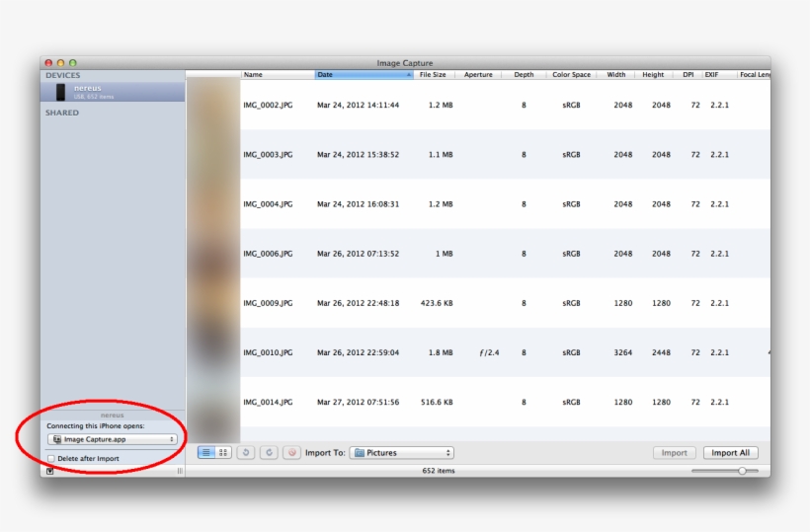Open the Import To Pictures dropdown
Screen dimensions: 810x532
402,453
